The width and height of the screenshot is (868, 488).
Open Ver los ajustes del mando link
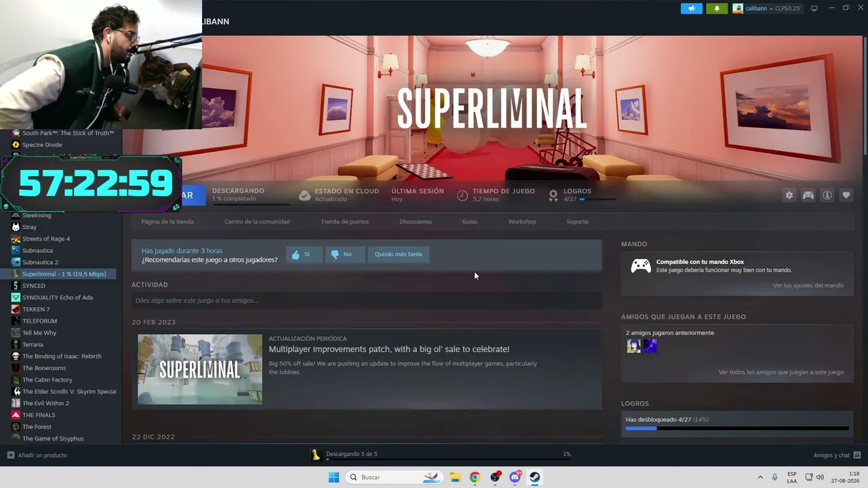tap(808, 285)
